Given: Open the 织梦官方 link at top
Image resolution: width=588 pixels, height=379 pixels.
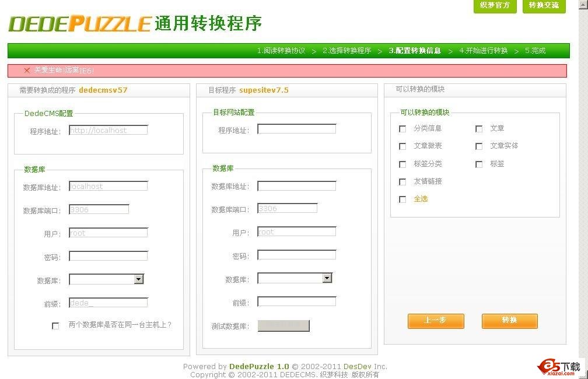Looking at the screenshot, I should (495, 6).
